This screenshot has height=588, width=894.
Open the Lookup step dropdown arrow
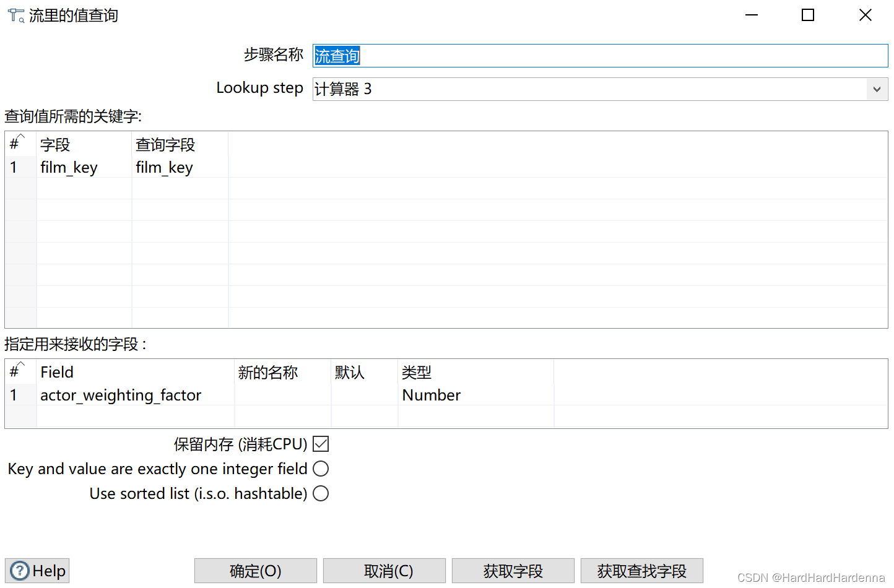tap(877, 89)
